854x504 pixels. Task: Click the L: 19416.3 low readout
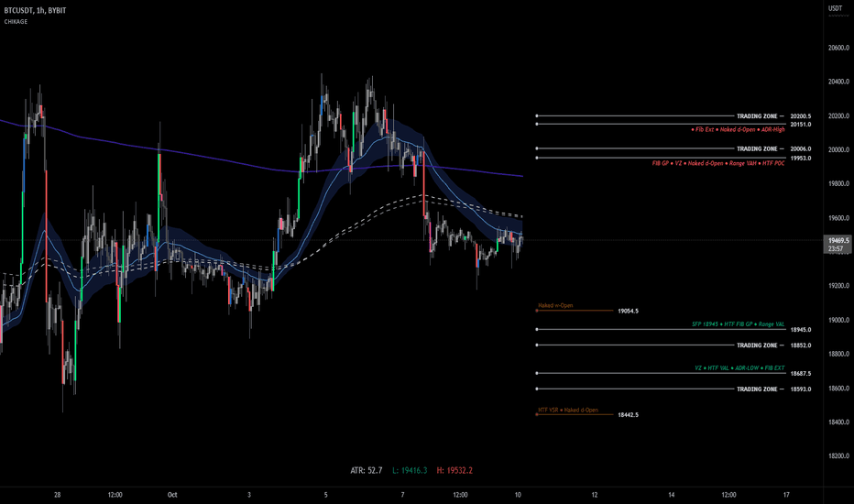(x=410, y=470)
